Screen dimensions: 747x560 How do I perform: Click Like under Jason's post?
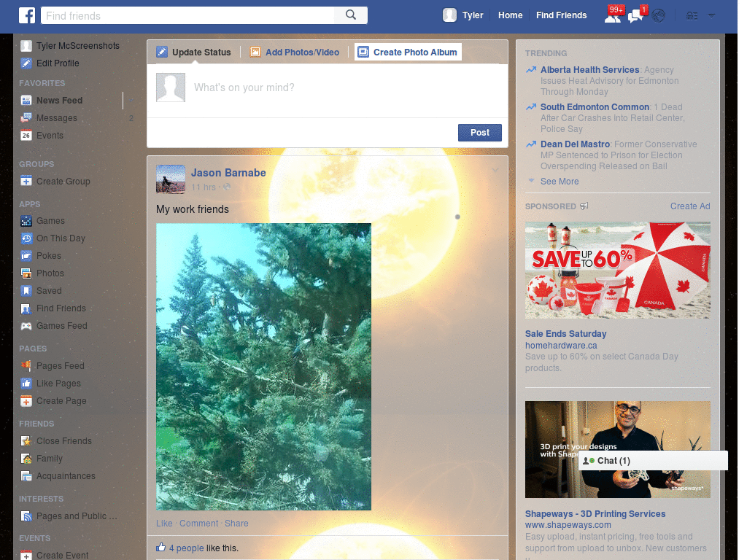pyautogui.click(x=164, y=524)
